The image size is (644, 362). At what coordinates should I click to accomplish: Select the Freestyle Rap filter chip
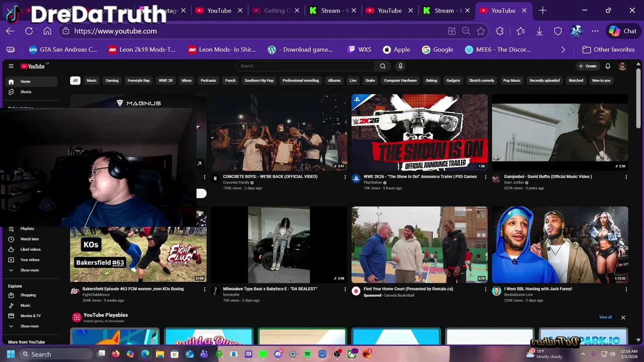coord(138,80)
